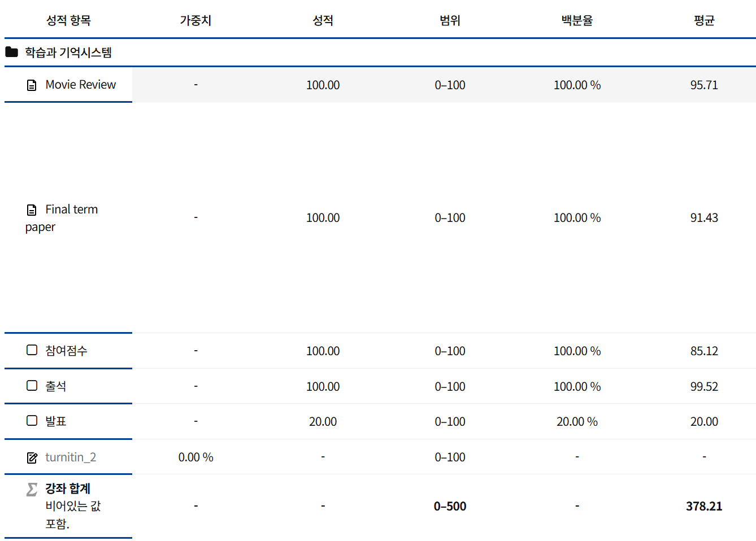The height and width of the screenshot is (541, 756).
Task: Open the turnitin_2 item link
Action: [71, 457]
